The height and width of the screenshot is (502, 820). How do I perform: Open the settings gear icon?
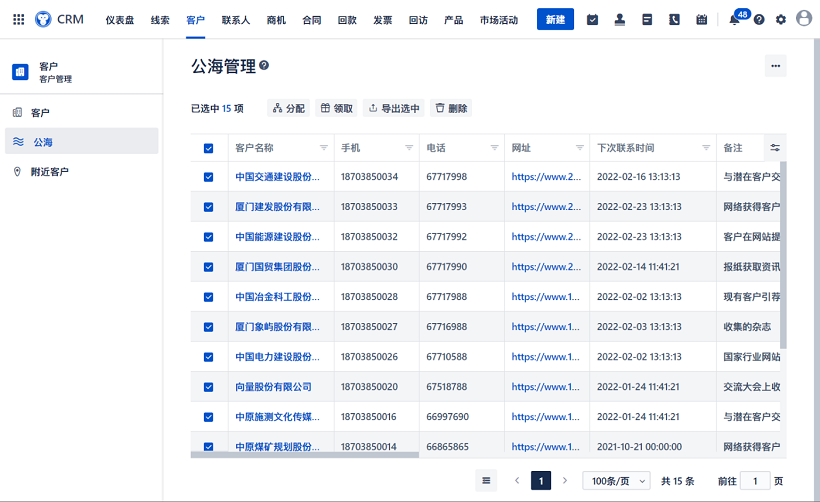pyautogui.click(x=780, y=20)
